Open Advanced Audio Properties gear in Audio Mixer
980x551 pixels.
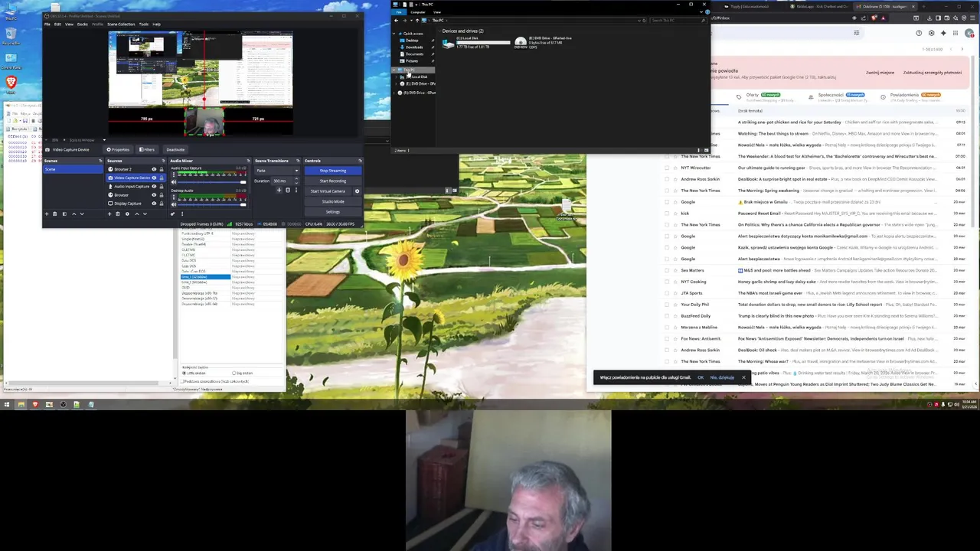pyautogui.click(x=172, y=214)
